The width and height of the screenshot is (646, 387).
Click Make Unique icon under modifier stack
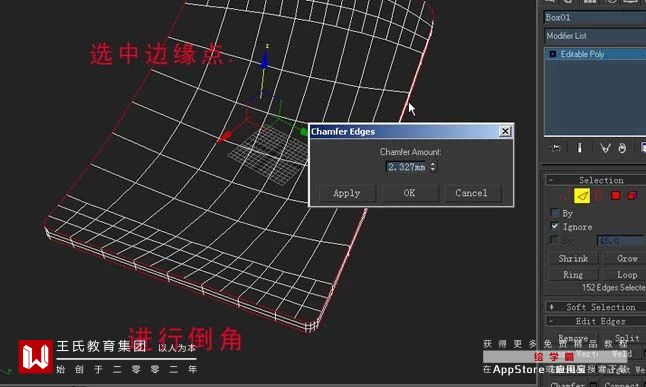coord(604,148)
